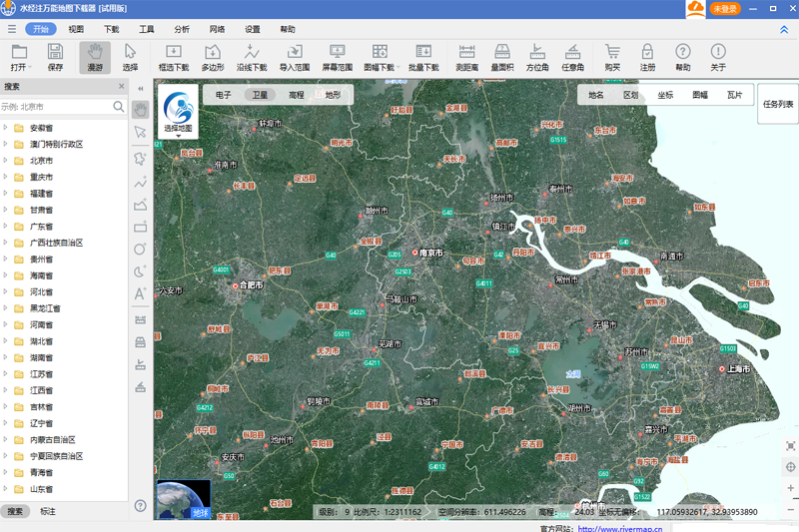The height and width of the screenshot is (532, 799).
Task: Click the 屏幕范围 screen range icon
Action: [338, 57]
